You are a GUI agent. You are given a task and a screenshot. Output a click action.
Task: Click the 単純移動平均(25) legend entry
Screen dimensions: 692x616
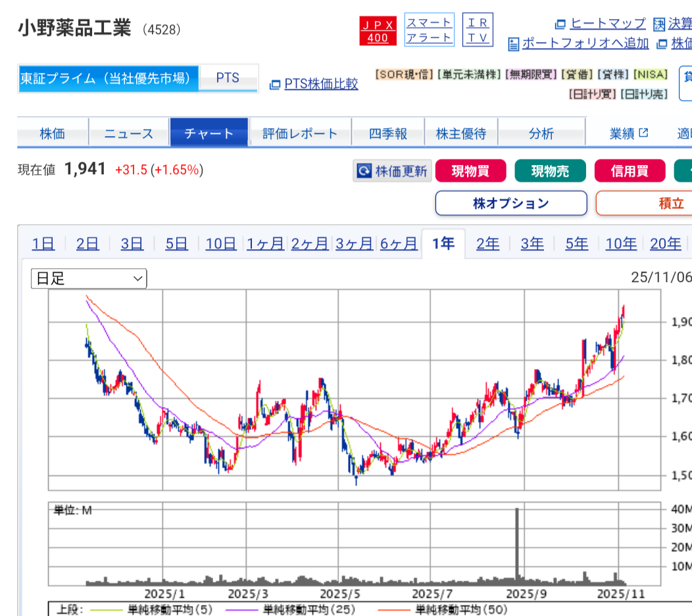tap(290, 609)
